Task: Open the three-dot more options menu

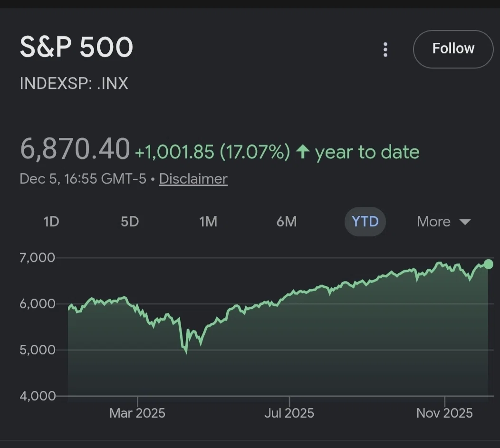Action: (385, 49)
